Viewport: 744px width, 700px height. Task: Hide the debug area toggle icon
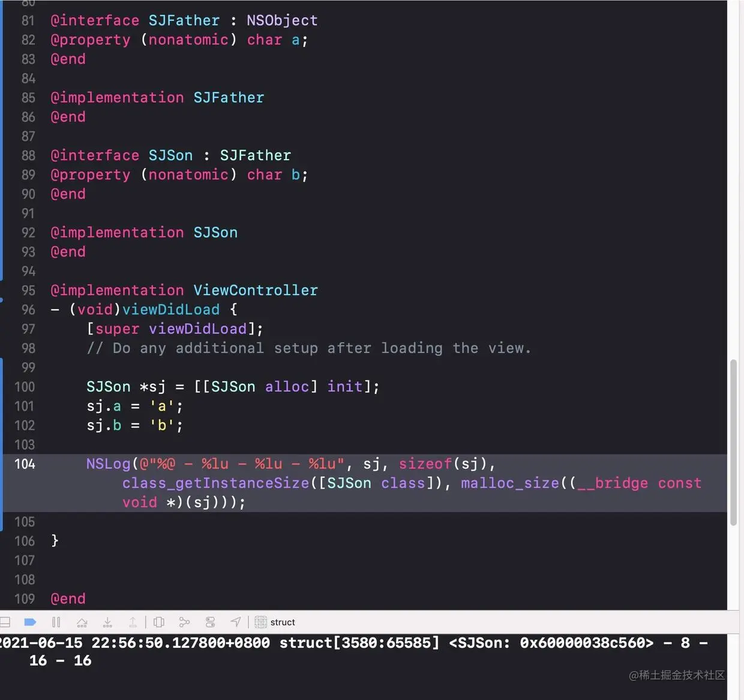[x=5, y=622]
